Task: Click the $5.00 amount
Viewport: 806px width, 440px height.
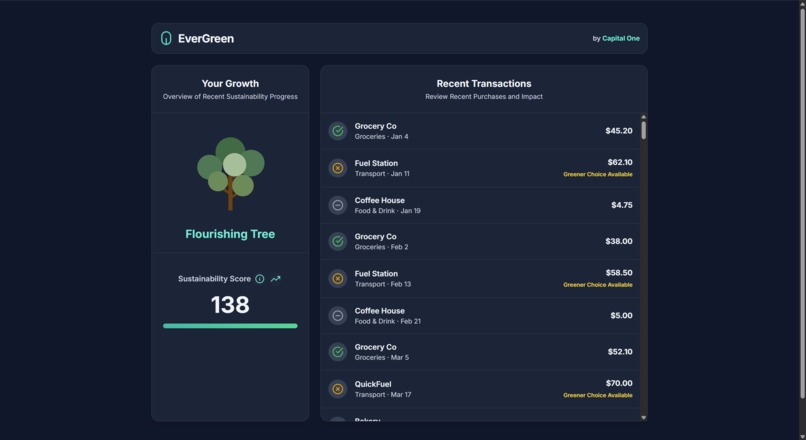Action: click(621, 316)
